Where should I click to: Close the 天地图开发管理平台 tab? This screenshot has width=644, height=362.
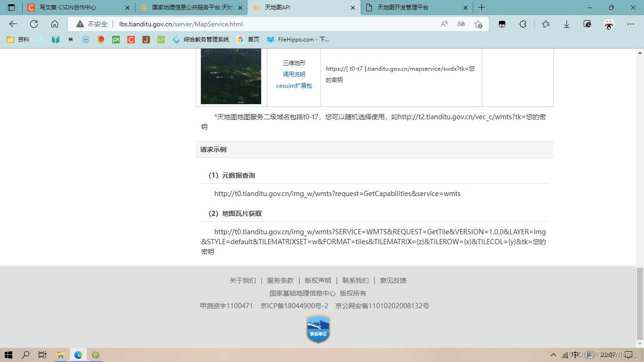465,8
